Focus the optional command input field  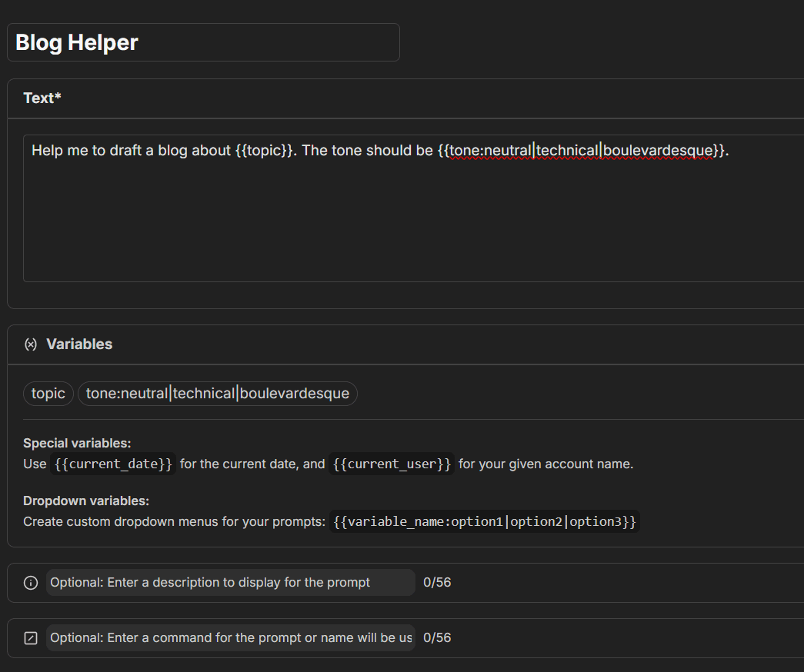coord(230,638)
